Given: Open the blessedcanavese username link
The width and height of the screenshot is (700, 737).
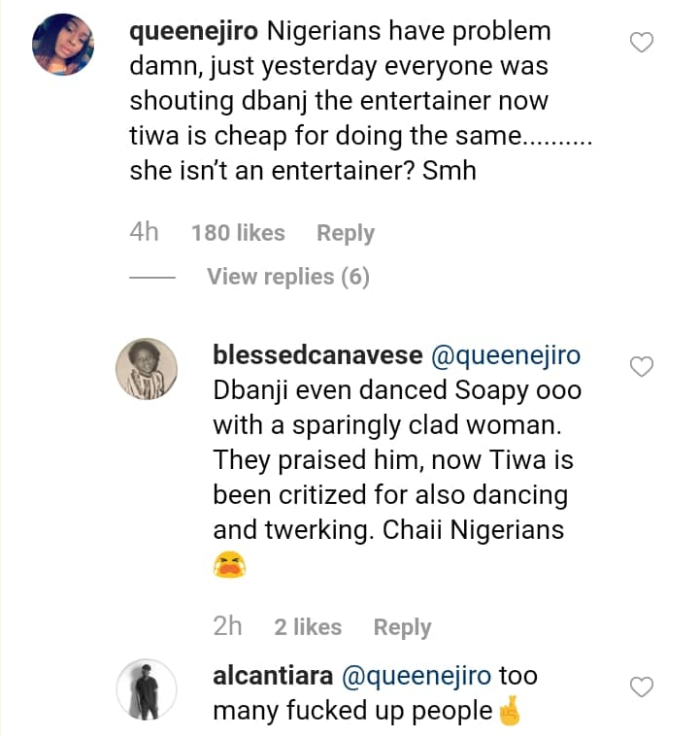Looking at the screenshot, I should tap(317, 355).
